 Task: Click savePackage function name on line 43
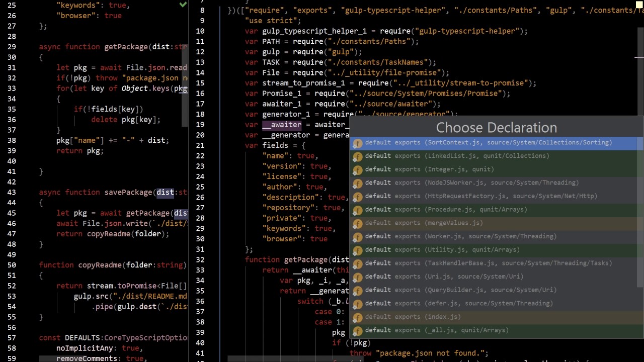click(128, 193)
